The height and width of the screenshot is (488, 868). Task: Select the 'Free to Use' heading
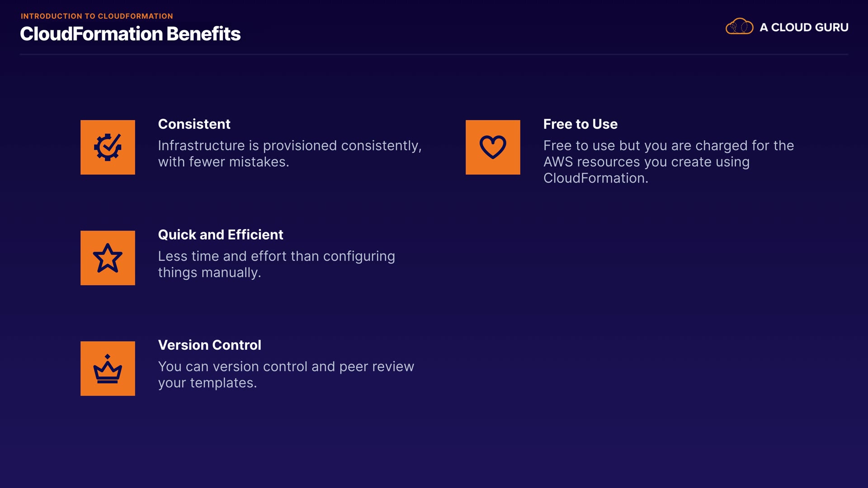(580, 124)
